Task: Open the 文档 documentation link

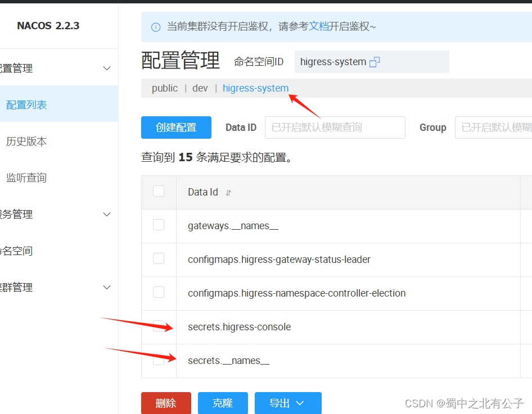Action: (320, 26)
